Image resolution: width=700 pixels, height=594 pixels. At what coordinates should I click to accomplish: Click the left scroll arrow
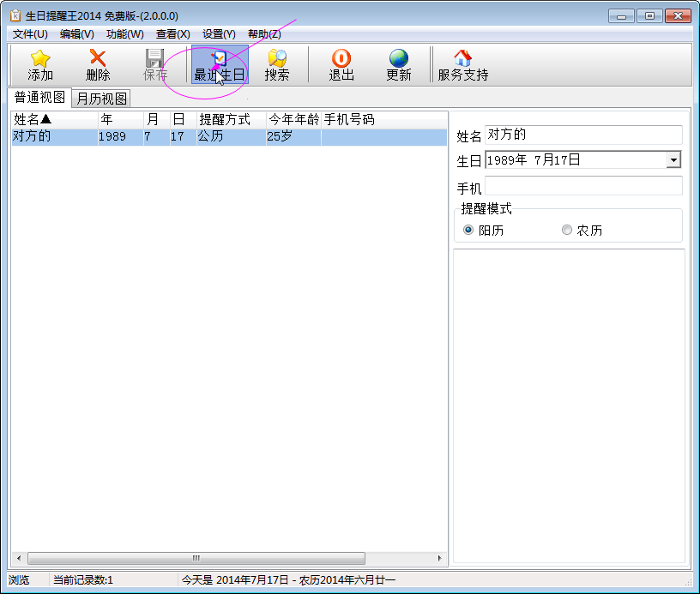coord(19,558)
